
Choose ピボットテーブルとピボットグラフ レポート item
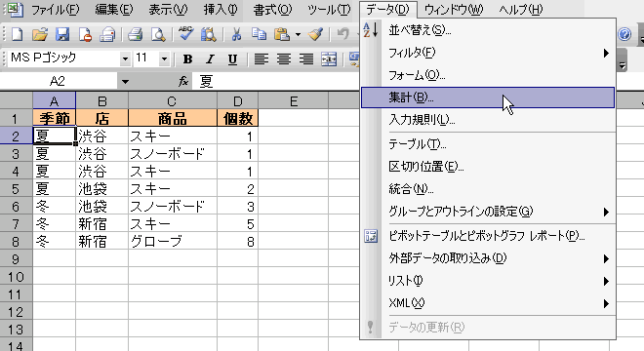click(488, 236)
